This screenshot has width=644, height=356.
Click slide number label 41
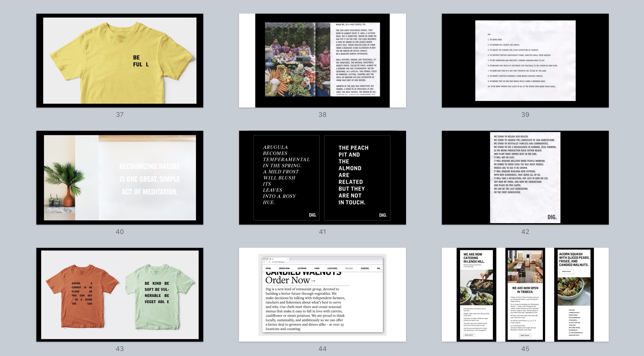[323, 232]
